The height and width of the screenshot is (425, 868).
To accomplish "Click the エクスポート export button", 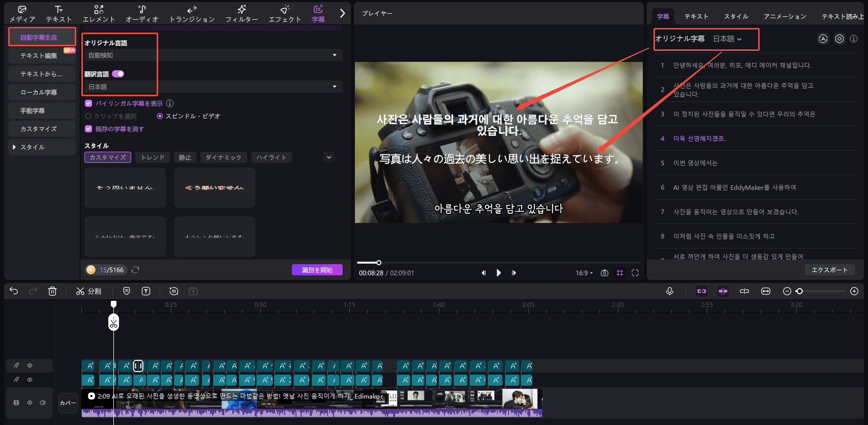I will click(x=830, y=270).
